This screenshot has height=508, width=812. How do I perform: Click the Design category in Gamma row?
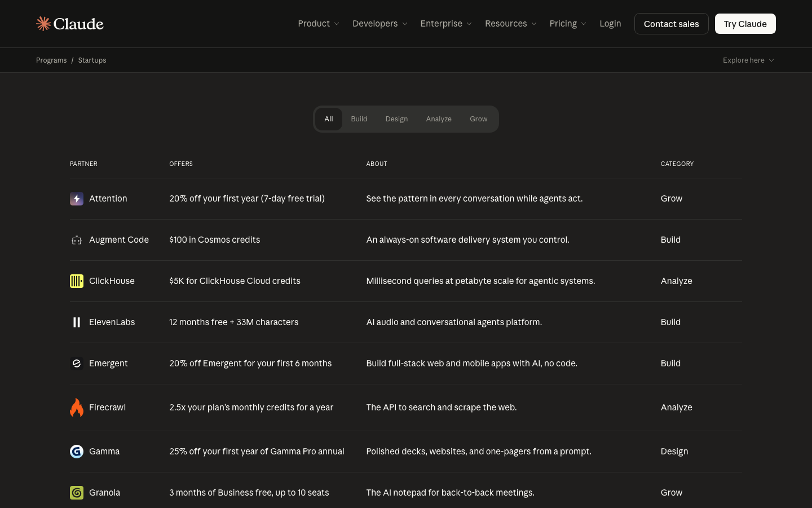674,452
